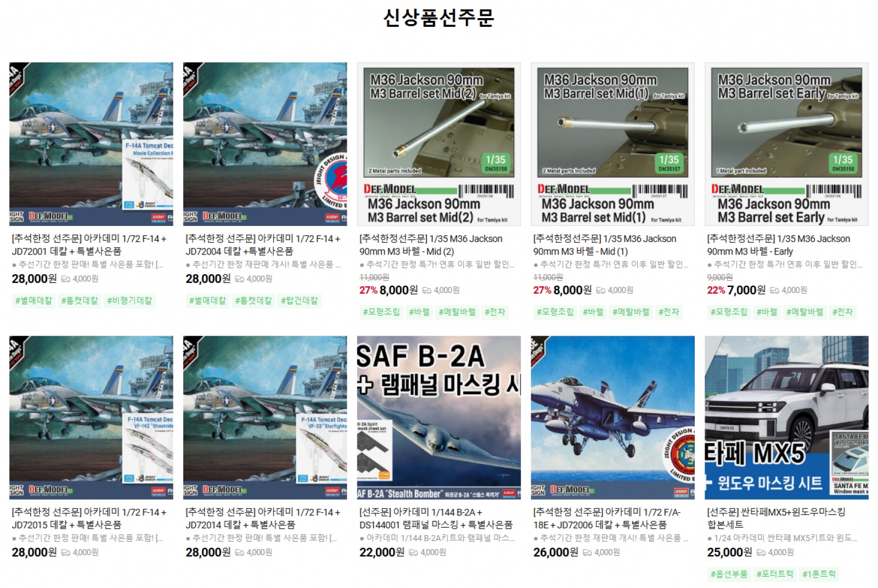Open the F-14 JD72001 decal product image

point(91,144)
